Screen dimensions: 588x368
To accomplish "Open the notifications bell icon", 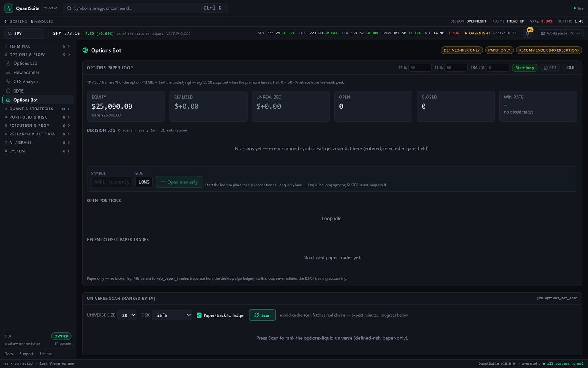I will [528, 33].
